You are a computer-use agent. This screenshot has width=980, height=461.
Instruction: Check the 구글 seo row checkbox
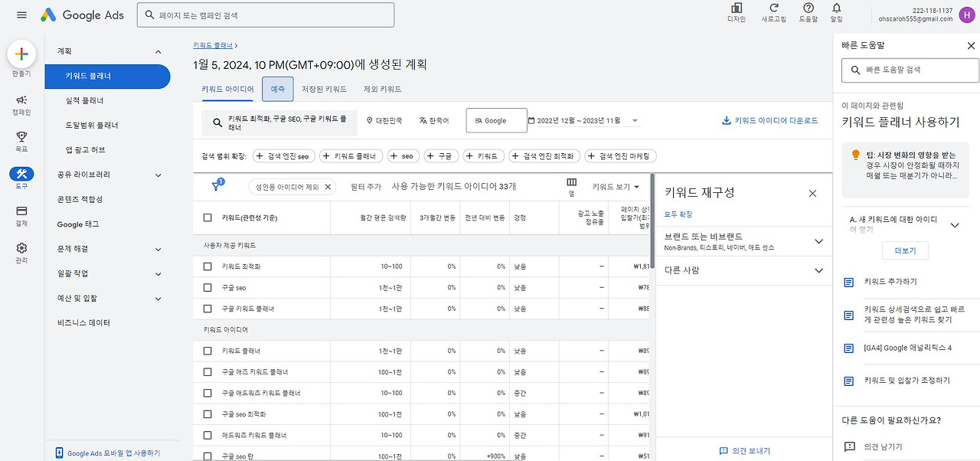click(x=207, y=287)
